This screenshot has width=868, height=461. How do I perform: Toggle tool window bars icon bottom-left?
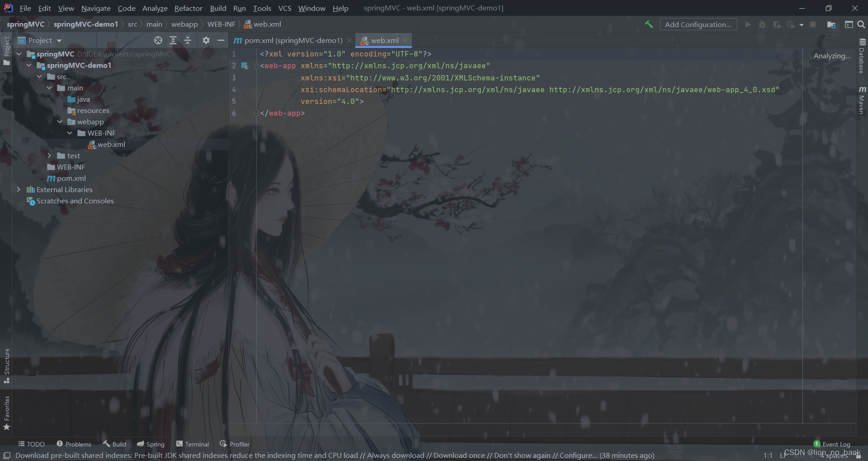(7, 455)
